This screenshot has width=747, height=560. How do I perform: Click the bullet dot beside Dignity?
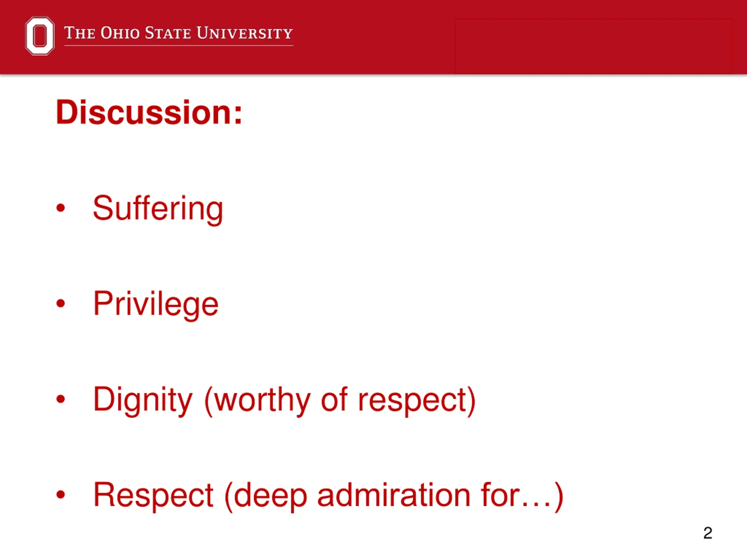click(60, 399)
